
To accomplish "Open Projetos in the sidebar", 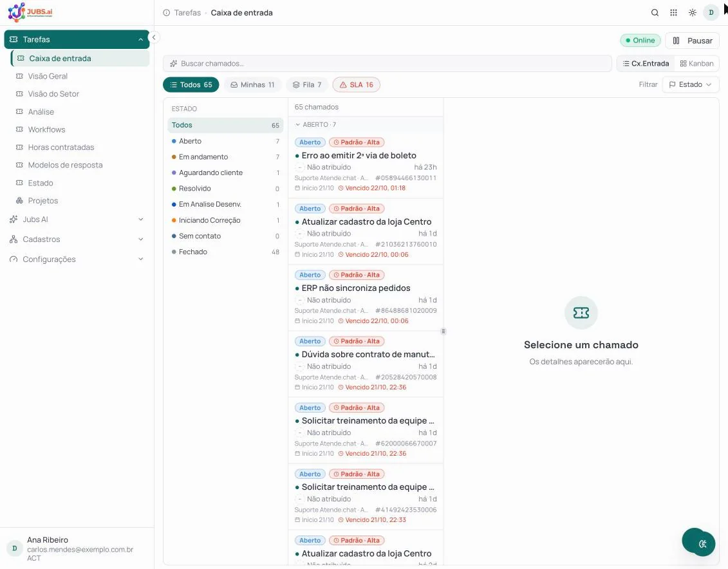I will coord(42,200).
